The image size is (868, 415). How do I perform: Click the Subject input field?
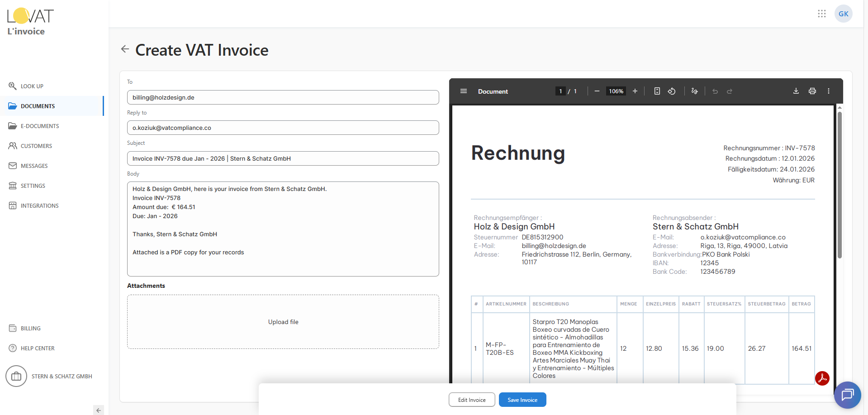tap(283, 158)
